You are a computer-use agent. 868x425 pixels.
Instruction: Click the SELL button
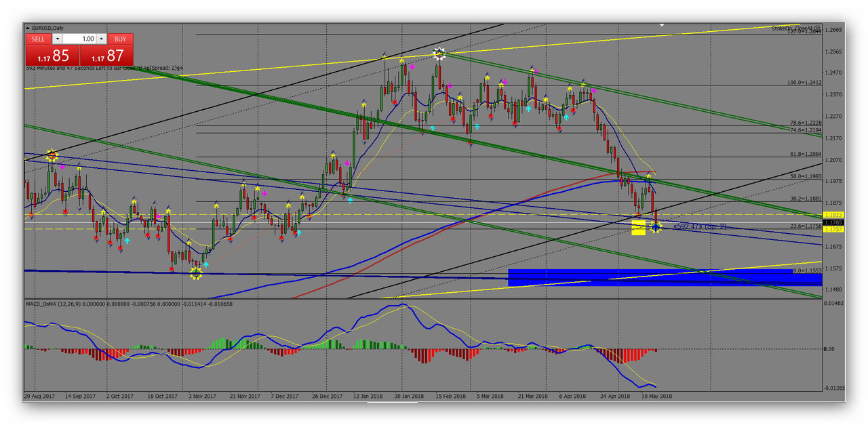coord(39,39)
